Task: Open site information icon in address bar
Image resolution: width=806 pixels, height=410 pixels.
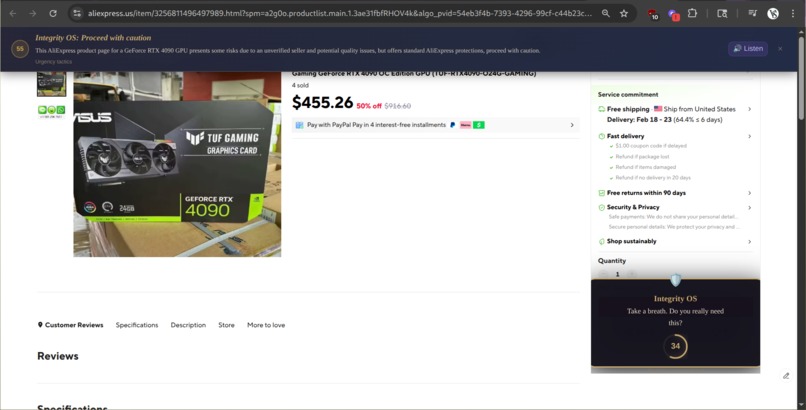Action: click(x=77, y=13)
